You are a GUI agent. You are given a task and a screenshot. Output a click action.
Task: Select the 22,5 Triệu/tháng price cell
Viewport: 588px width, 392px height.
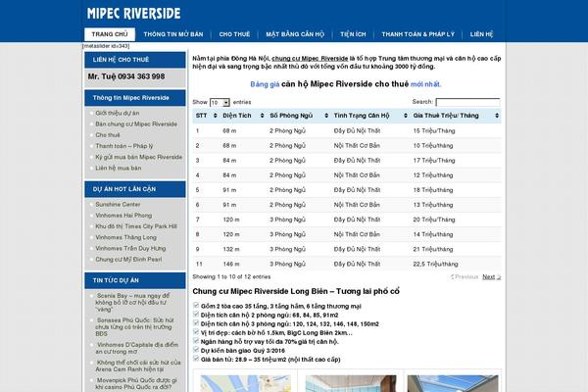435,264
